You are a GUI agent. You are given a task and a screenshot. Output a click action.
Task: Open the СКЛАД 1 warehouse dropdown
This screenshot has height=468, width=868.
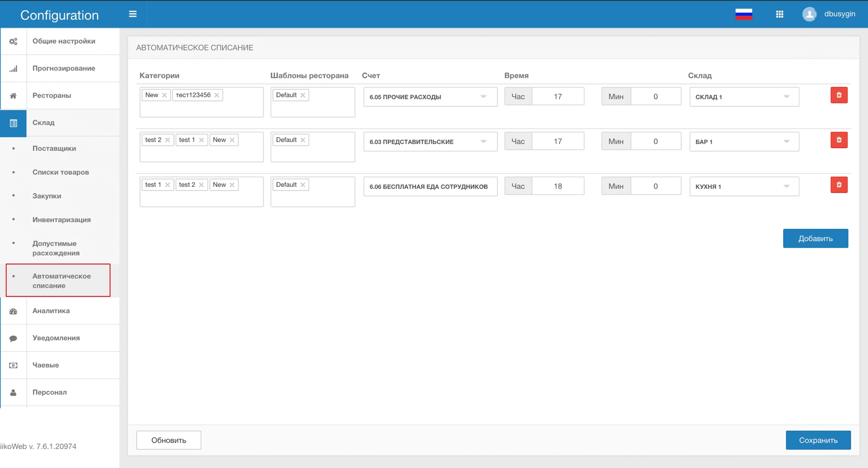(x=786, y=97)
